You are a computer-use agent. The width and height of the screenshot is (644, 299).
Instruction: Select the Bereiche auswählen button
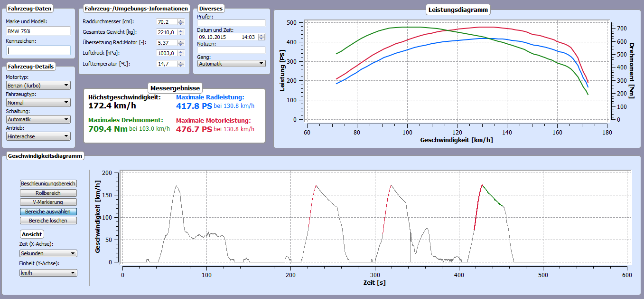pyautogui.click(x=48, y=212)
